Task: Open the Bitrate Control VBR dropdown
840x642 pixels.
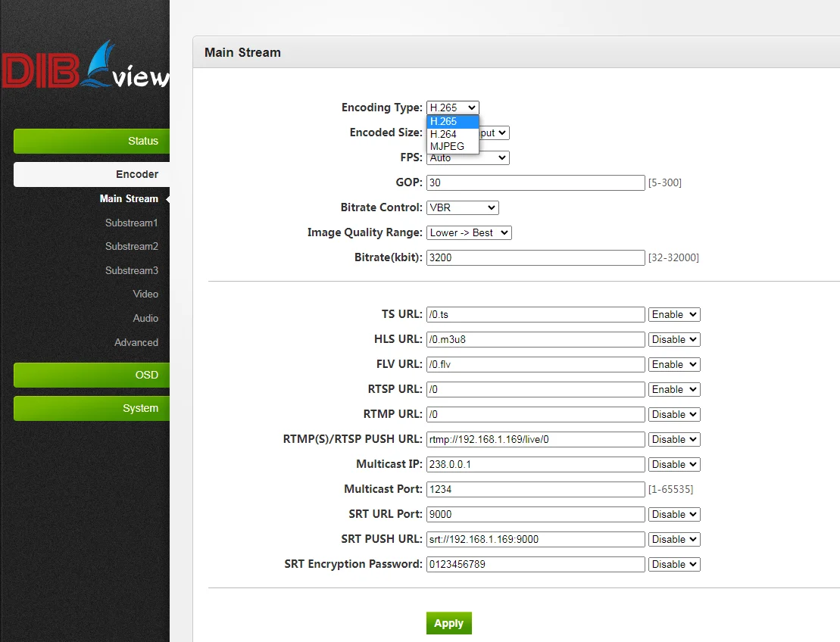Action: coord(462,207)
